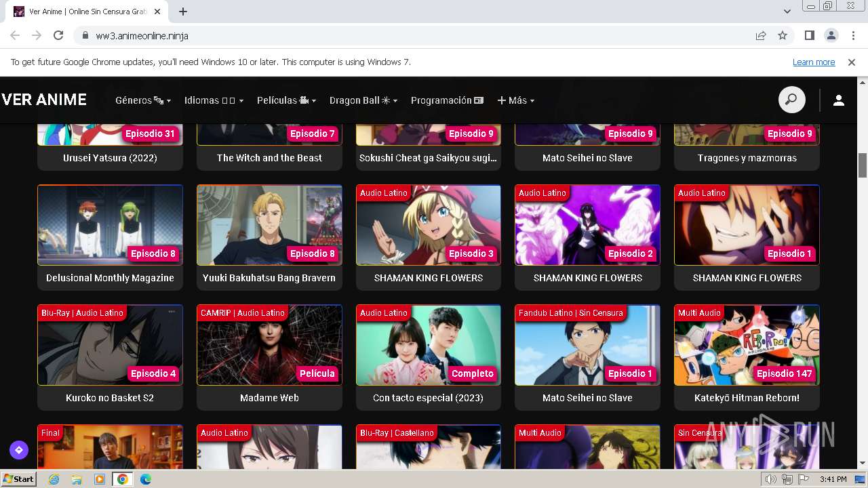Viewport: 868px width, 488px height.
Task: Open Mato Seihei no Slave Fandub thumbnail
Action: pyautogui.click(x=587, y=345)
